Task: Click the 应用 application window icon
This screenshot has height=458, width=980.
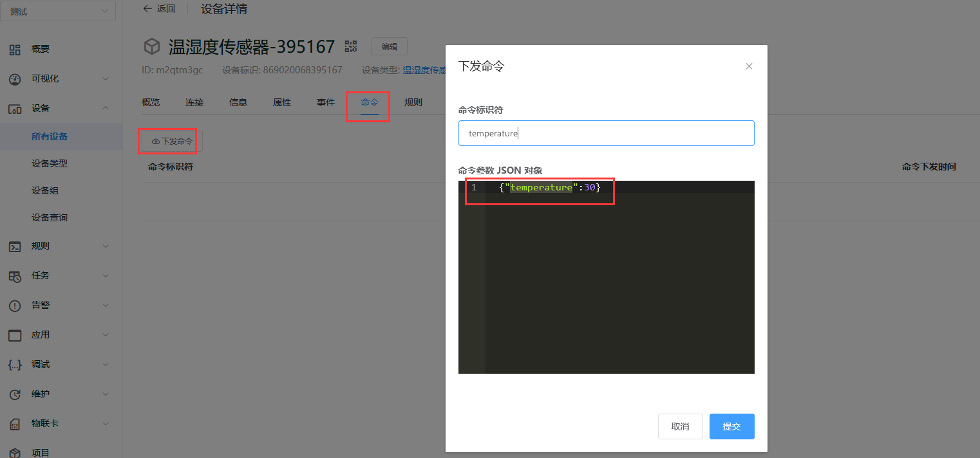Action: 15,335
